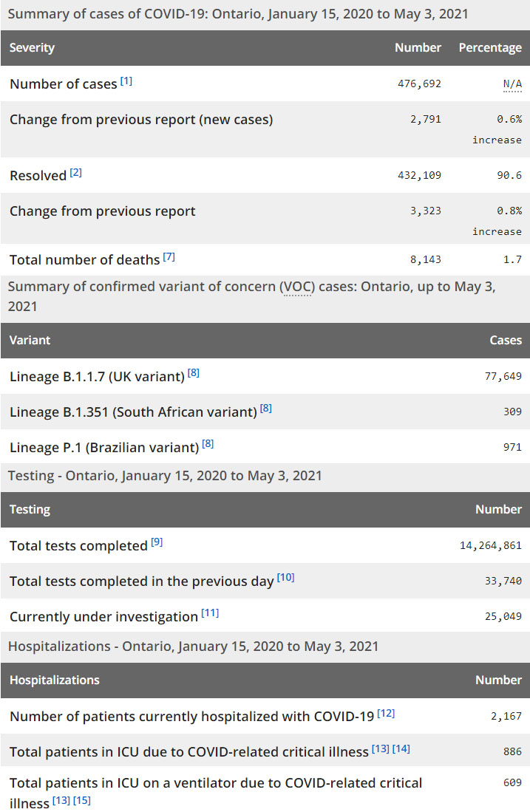
Task: Click footnote 8 next to Brazilian variant
Action: [208, 444]
